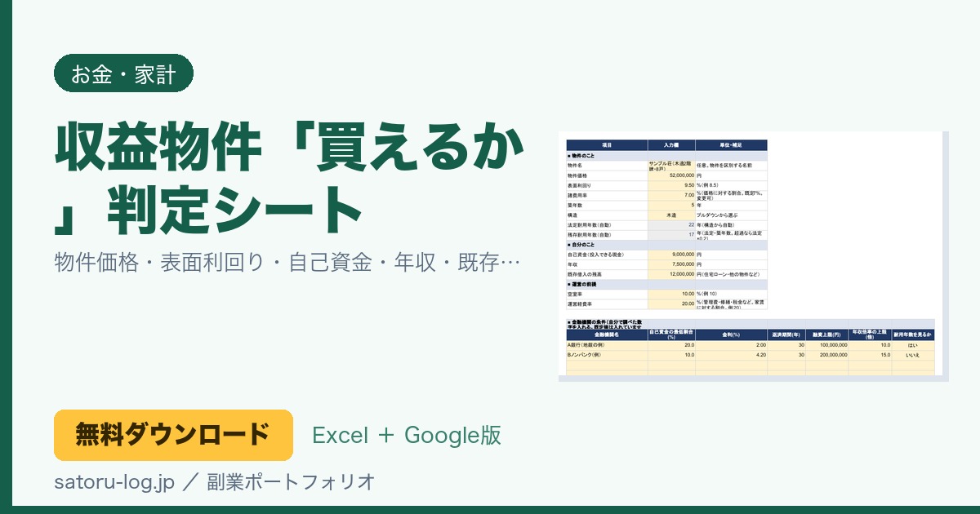This screenshot has width=980, height=514.
Task: Click the 残存耐用年数(自動) label
Action: tap(589, 235)
